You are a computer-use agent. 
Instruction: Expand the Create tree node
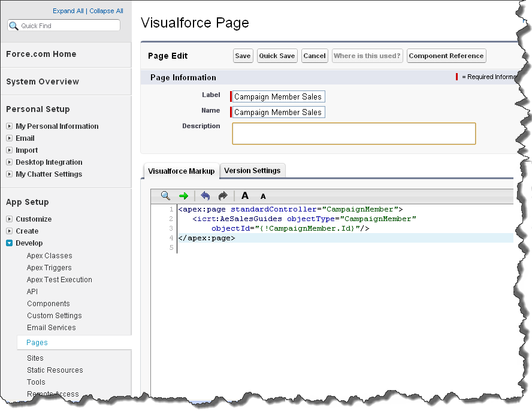pyautogui.click(x=10, y=231)
